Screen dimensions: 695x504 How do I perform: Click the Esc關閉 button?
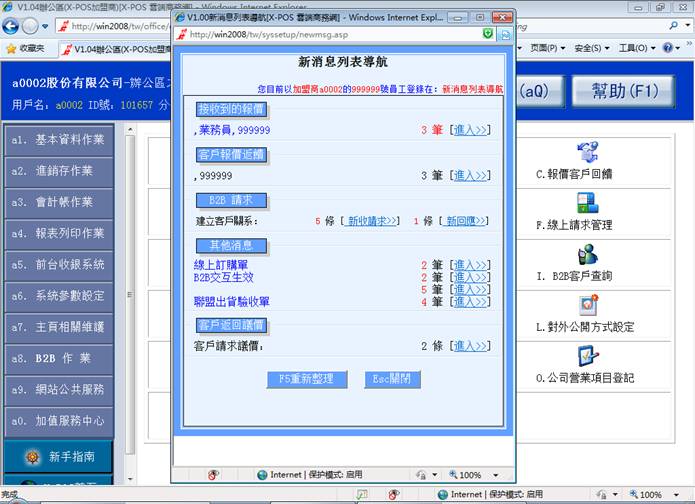tap(392, 379)
